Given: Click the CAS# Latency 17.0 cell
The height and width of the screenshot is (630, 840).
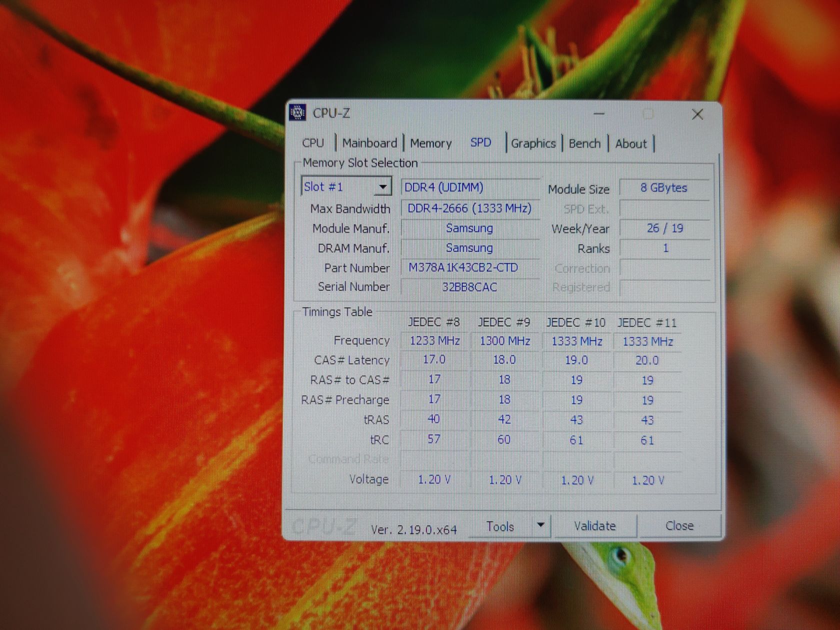Looking at the screenshot, I should [434, 360].
